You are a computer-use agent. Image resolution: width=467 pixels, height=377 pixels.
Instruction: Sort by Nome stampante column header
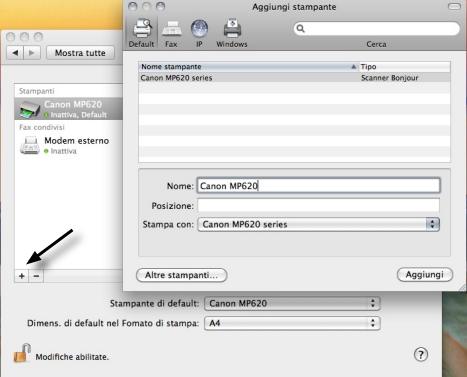pyautogui.click(x=248, y=67)
